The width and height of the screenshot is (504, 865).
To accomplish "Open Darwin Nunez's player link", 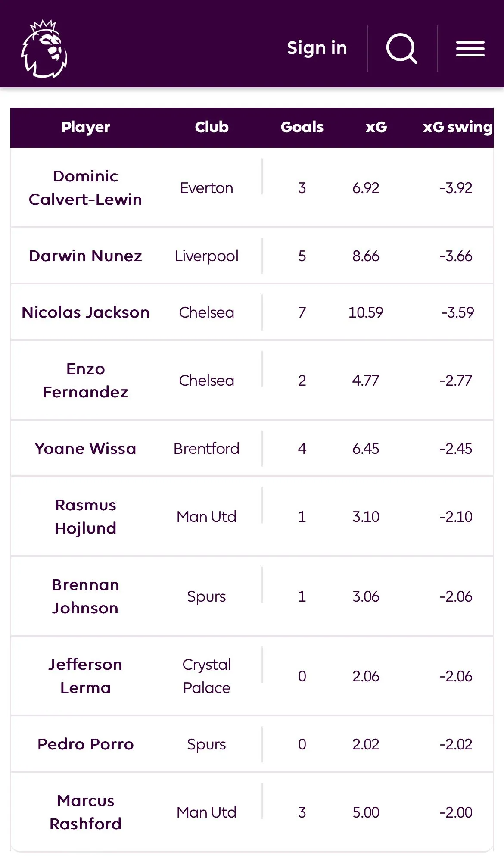I will (x=85, y=256).
